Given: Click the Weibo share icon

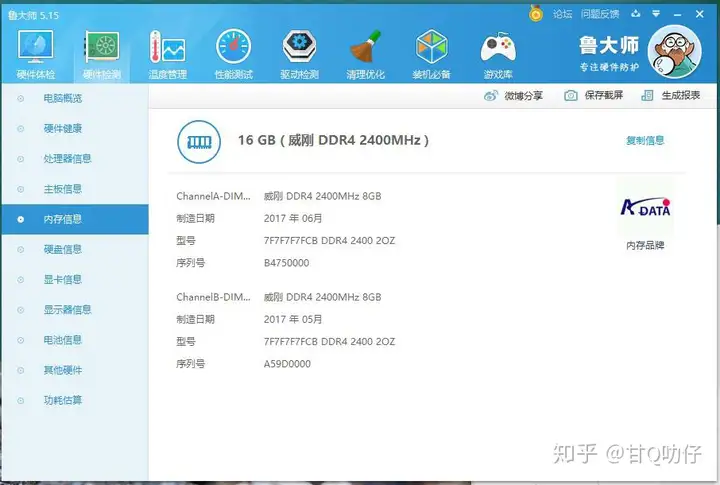Looking at the screenshot, I should [490, 96].
